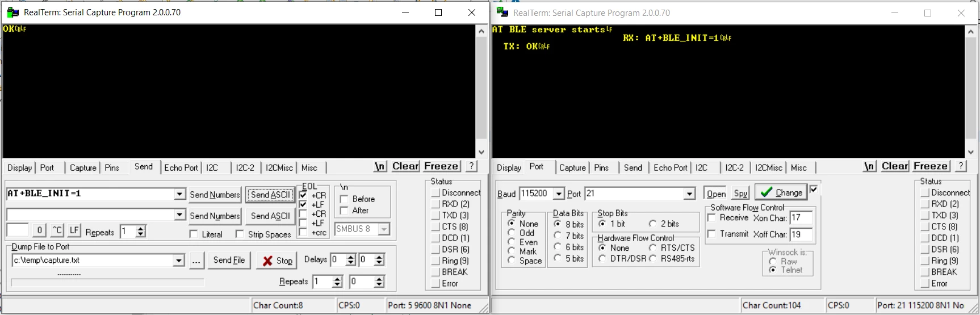
Task: Increase the Dump File Repeats stepper
Action: (337, 279)
